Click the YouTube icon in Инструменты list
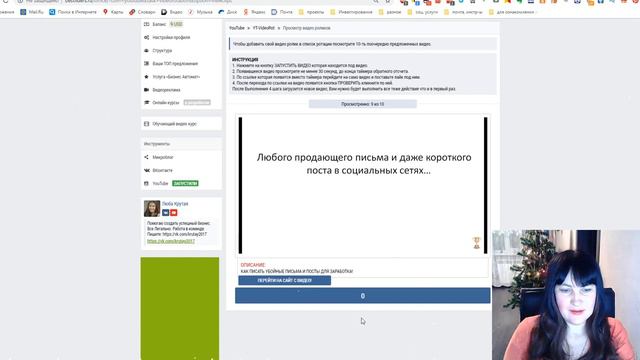The image size is (640, 360). click(147, 183)
